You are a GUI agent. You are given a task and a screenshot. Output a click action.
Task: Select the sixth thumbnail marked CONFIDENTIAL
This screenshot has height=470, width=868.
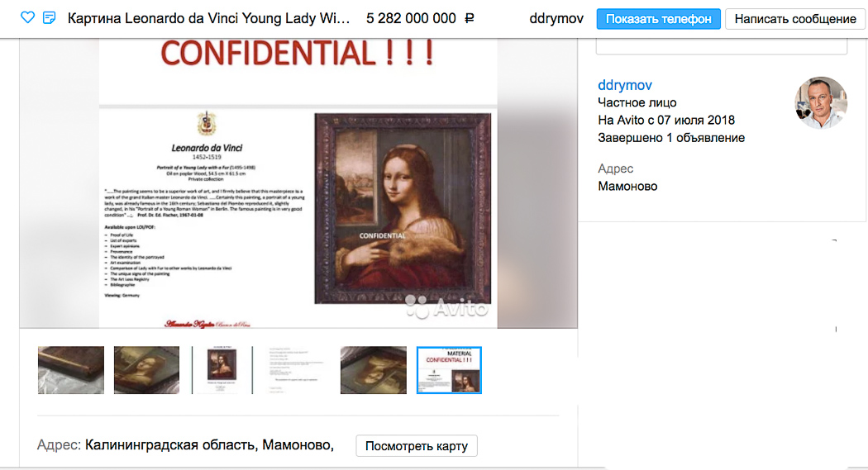pyautogui.click(x=449, y=370)
